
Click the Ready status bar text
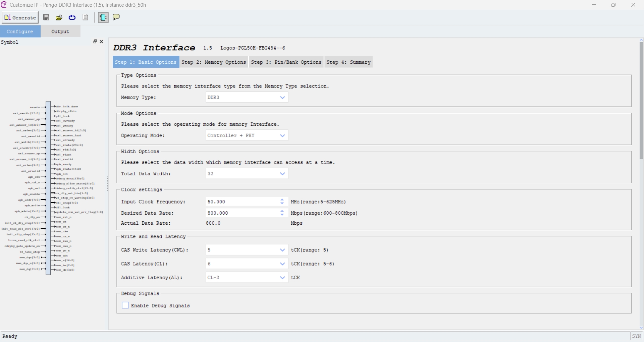tap(10, 336)
